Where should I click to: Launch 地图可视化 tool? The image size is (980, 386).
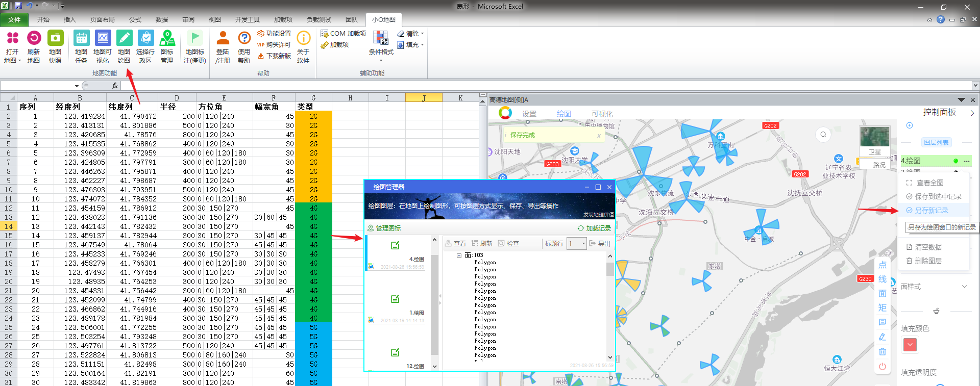[103, 46]
